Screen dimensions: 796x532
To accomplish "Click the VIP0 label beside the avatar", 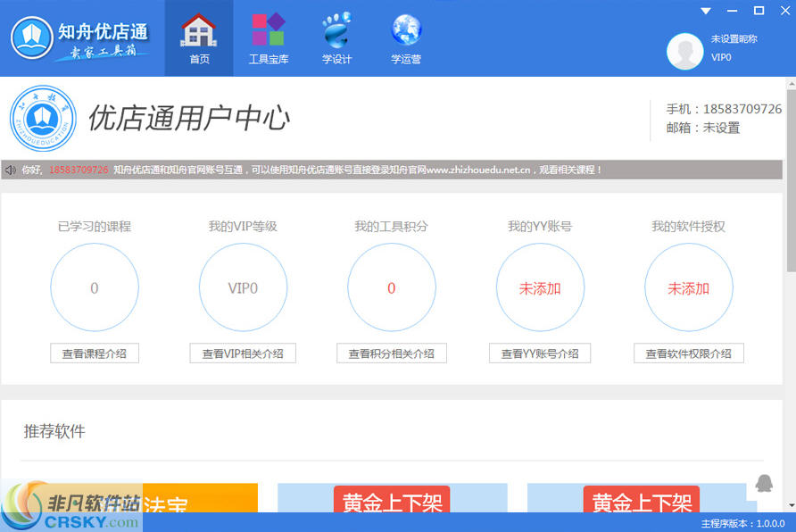I will (x=721, y=57).
